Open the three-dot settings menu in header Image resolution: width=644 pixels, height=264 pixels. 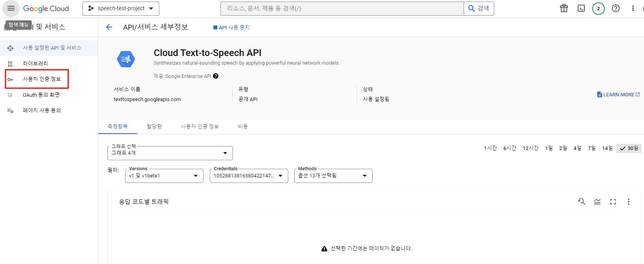pos(633,8)
